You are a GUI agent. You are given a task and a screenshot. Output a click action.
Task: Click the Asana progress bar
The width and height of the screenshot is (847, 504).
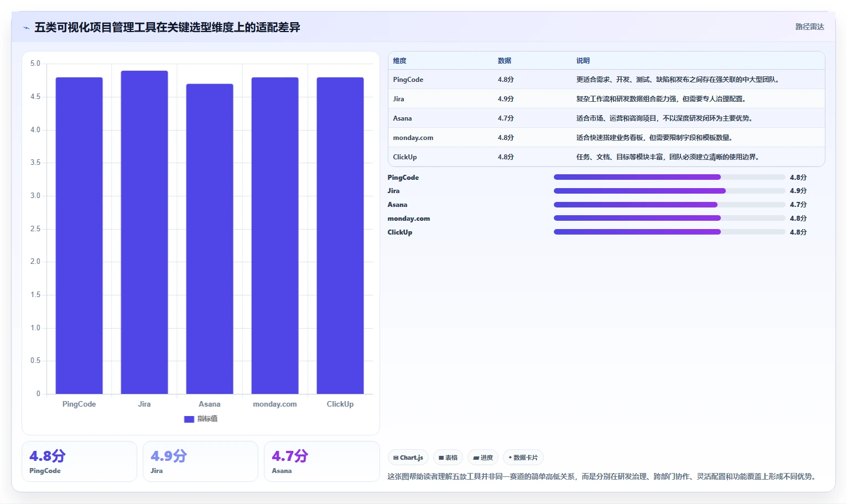pos(669,205)
